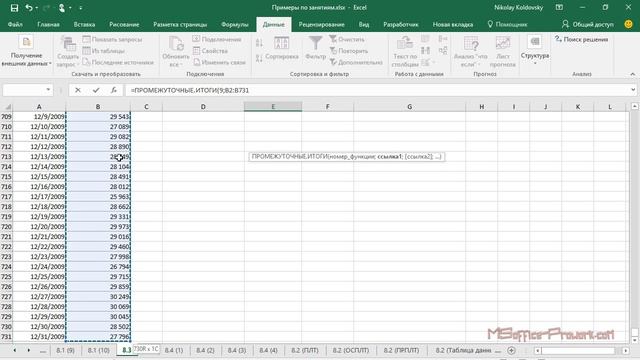Click the horizontal scrollbar track
This screenshot has height=360, width=640.
(x=578, y=351)
